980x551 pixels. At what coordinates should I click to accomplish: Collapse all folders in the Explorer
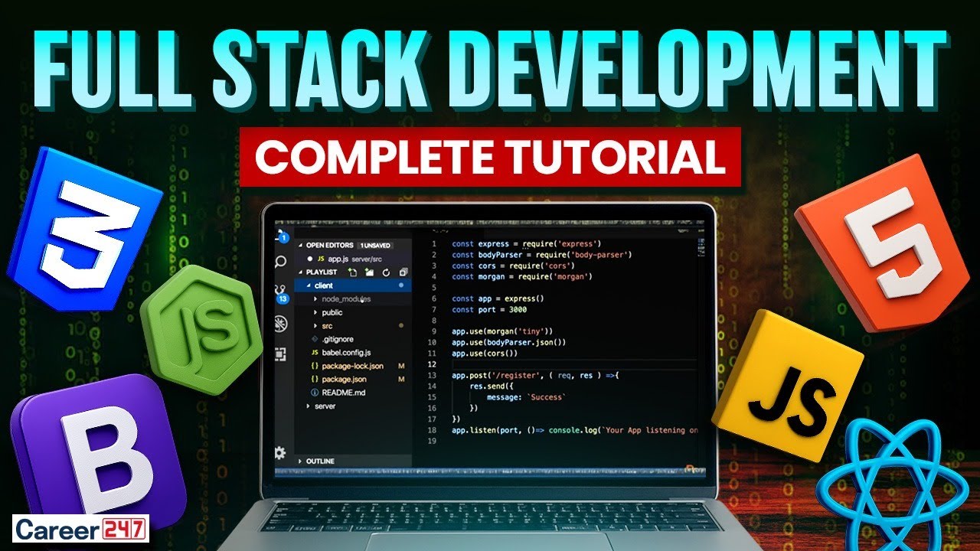[402, 272]
